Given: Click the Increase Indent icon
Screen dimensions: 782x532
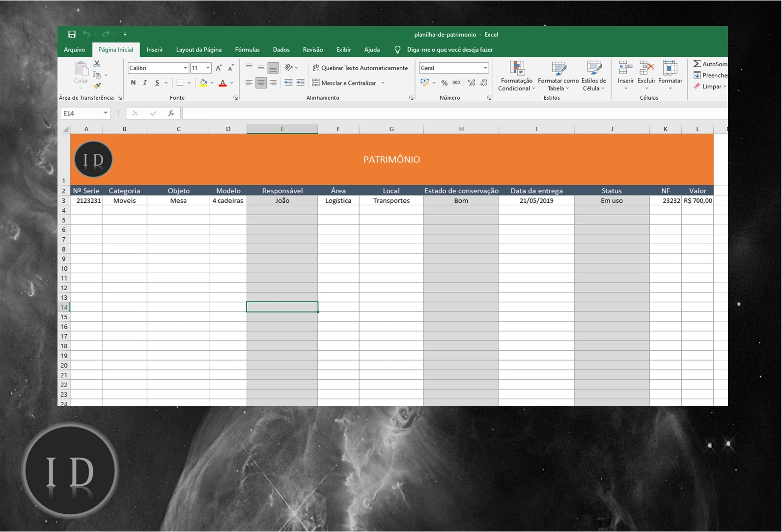Looking at the screenshot, I should tap(300, 83).
